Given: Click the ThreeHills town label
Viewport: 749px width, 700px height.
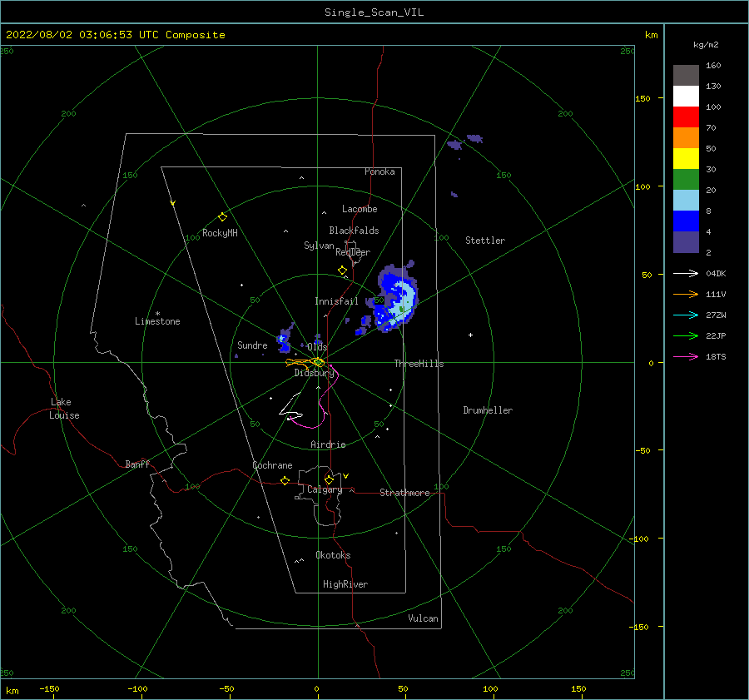Looking at the screenshot, I should click(419, 364).
